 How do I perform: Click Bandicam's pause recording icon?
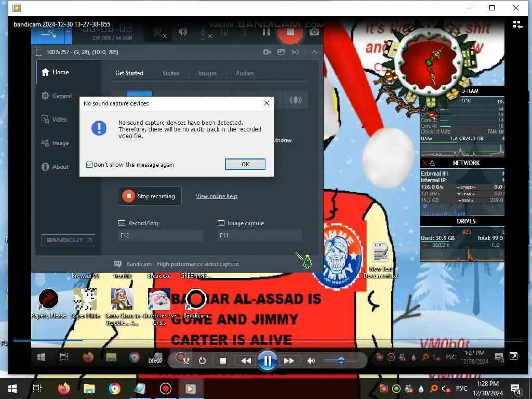tap(267, 32)
